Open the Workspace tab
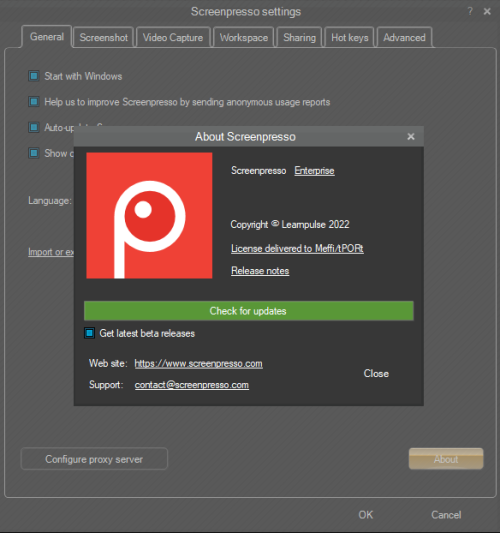This screenshot has height=533, width=500. pyautogui.click(x=244, y=37)
